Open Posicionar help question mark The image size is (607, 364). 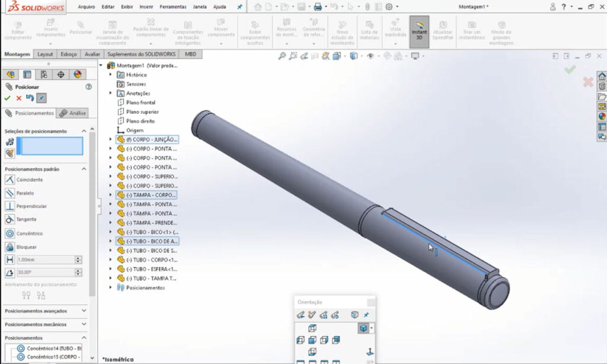coord(89,87)
